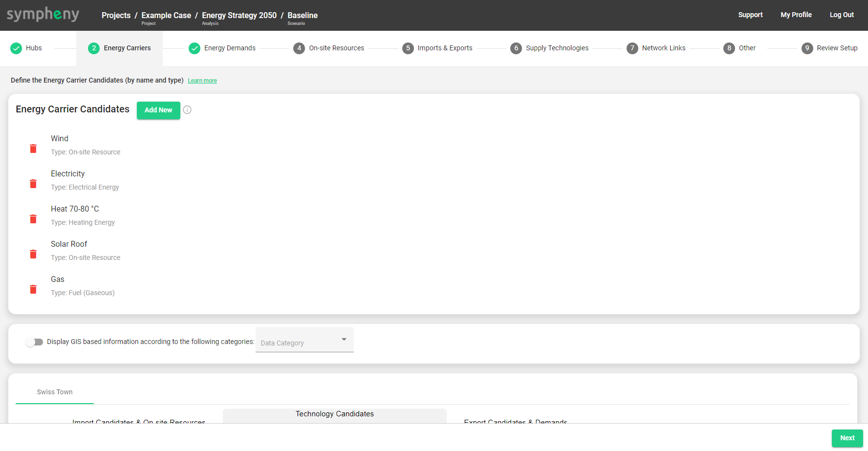Click the Data Category dropdown arrow
868x451 pixels.
[344, 340]
